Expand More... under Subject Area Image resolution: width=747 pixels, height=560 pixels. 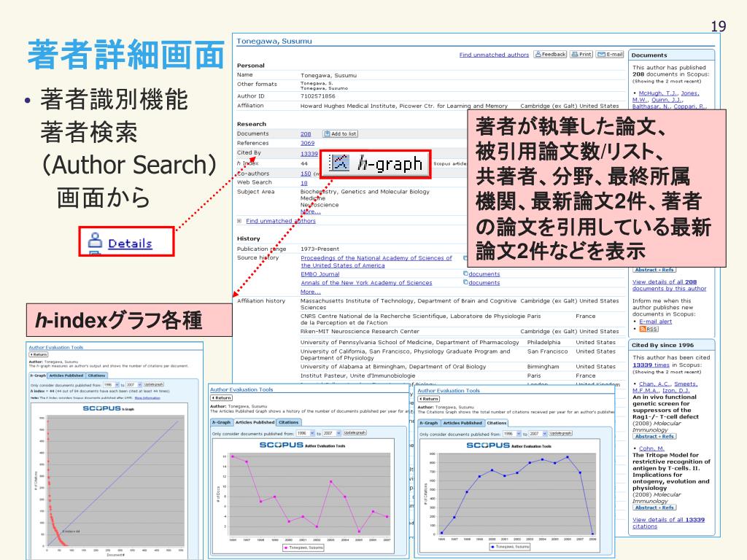click(310, 211)
